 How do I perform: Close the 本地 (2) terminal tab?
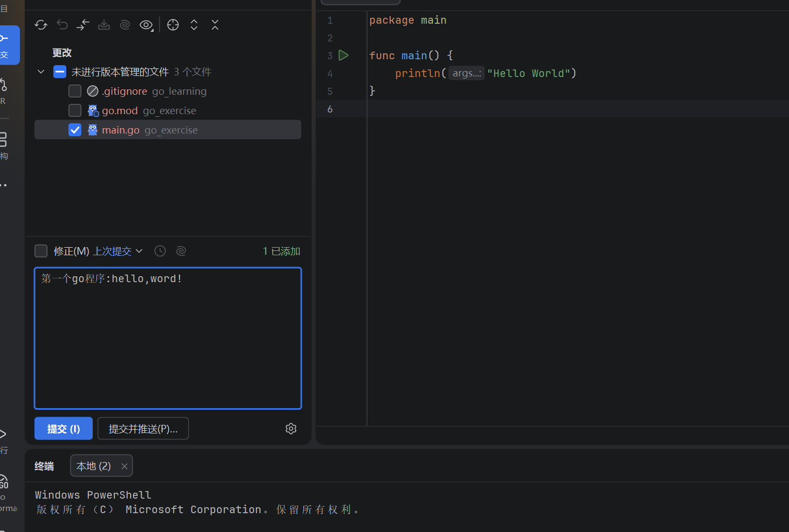click(124, 466)
